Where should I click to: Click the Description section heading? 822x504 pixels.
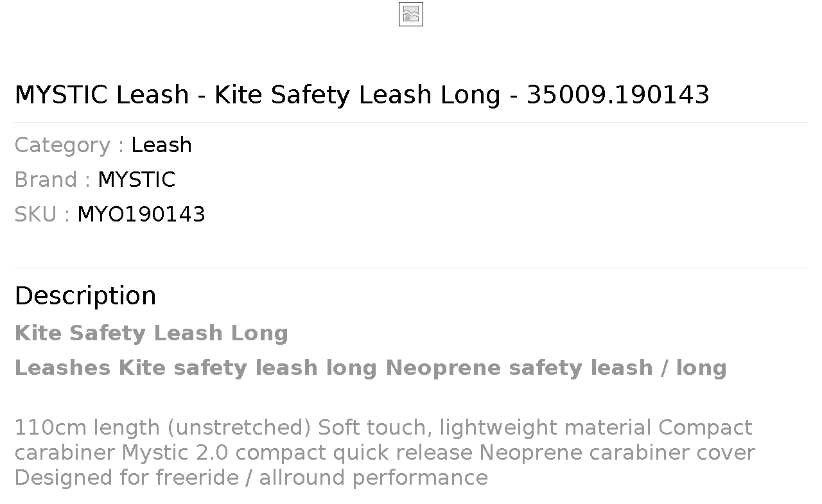pos(85,296)
